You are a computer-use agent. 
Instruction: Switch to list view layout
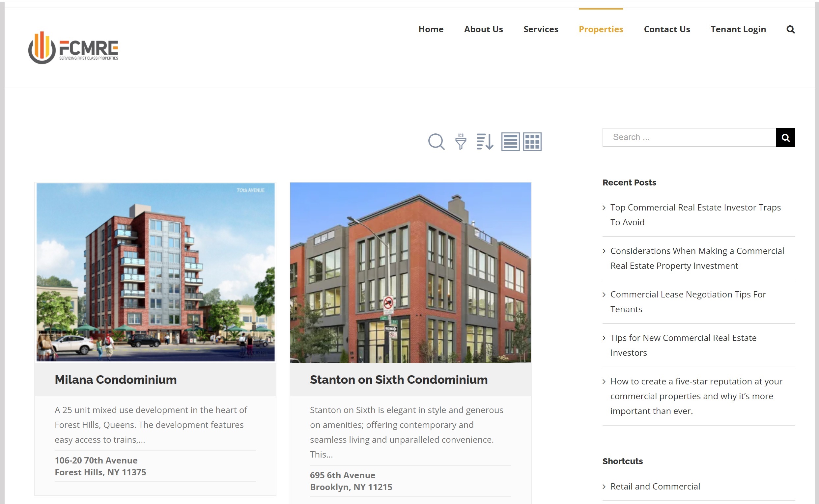pos(510,142)
